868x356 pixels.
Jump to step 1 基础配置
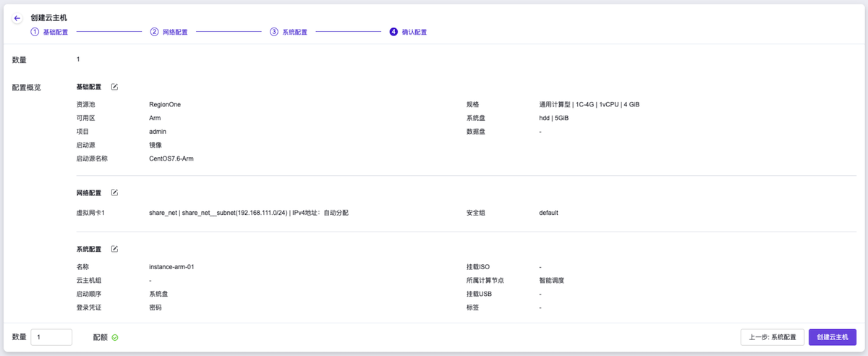[x=49, y=32]
